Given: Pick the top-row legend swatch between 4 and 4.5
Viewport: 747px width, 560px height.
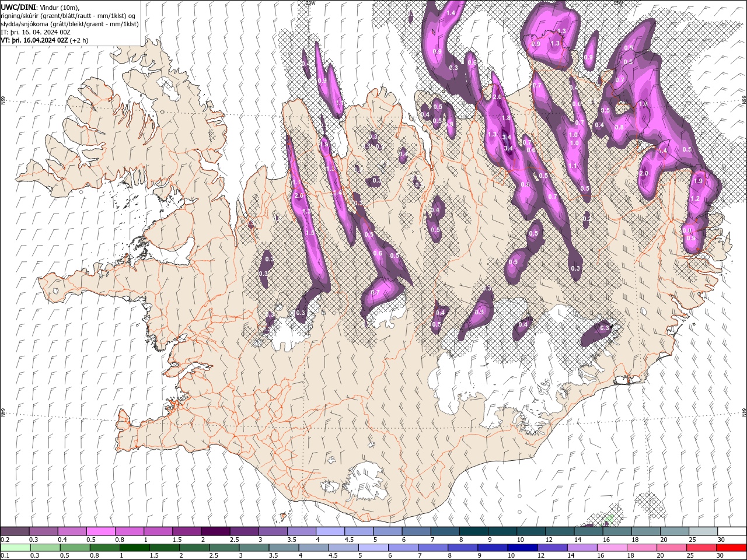Looking at the screenshot, I should [x=330, y=531].
